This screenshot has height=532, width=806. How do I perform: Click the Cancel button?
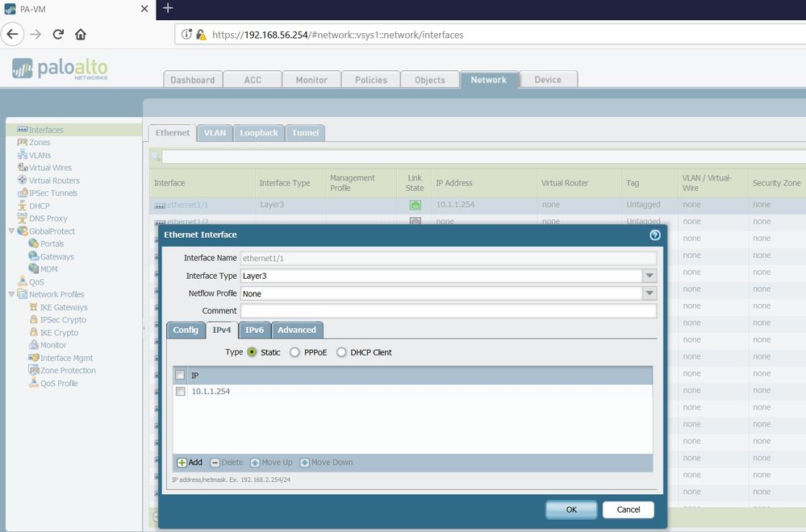click(x=628, y=509)
